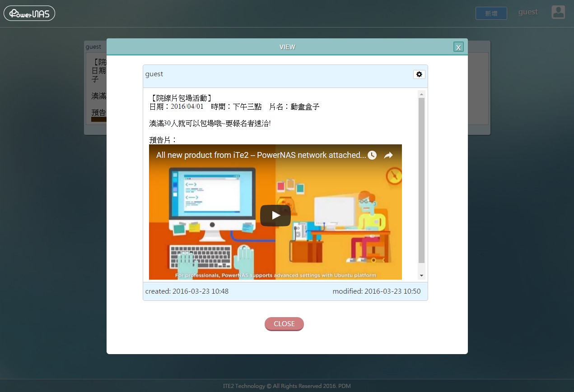Click the Watch later clock icon
The image size is (574, 392).
[x=372, y=155]
